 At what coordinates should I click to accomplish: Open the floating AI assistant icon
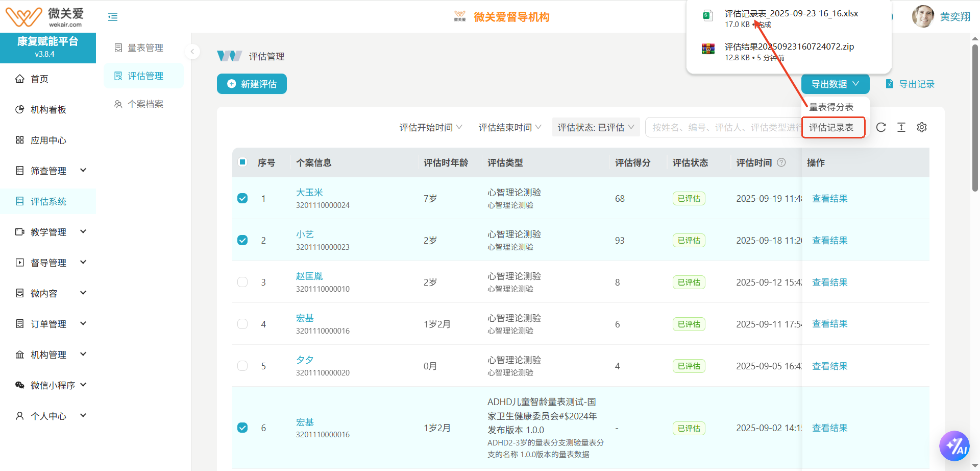[x=954, y=446]
